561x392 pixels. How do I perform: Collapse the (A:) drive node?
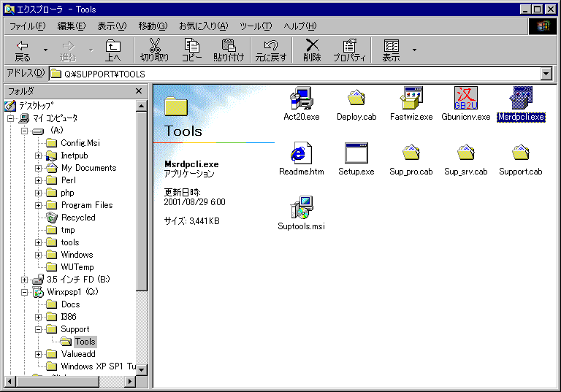pyautogui.click(x=24, y=131)
